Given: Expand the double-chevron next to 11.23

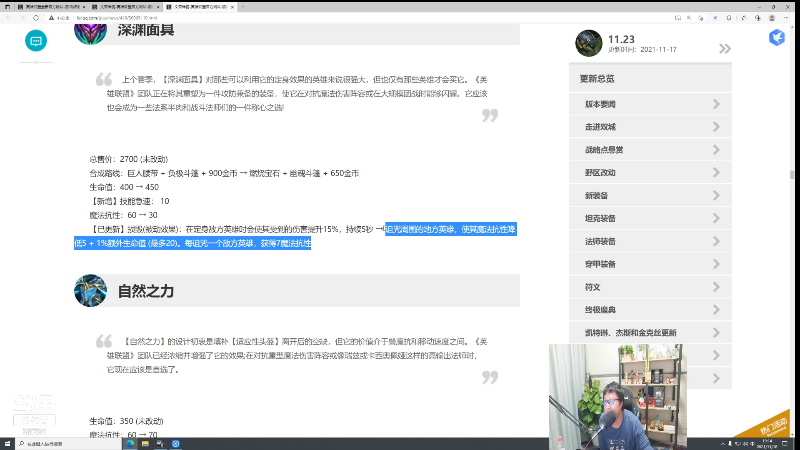Looking at the screenshot, I should (724, 49).
